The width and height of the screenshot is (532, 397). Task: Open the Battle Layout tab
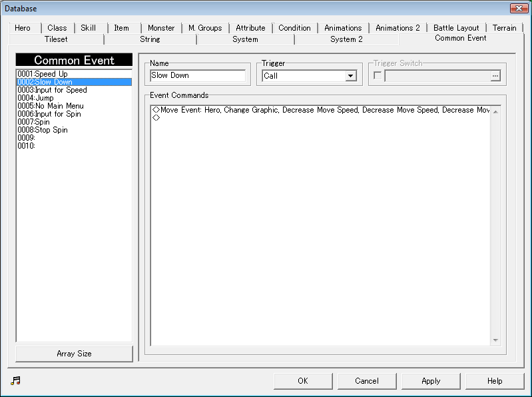pos(457,28)
